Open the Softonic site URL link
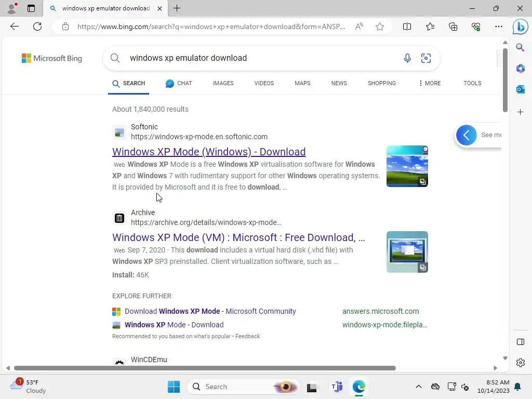 (199, 137)
